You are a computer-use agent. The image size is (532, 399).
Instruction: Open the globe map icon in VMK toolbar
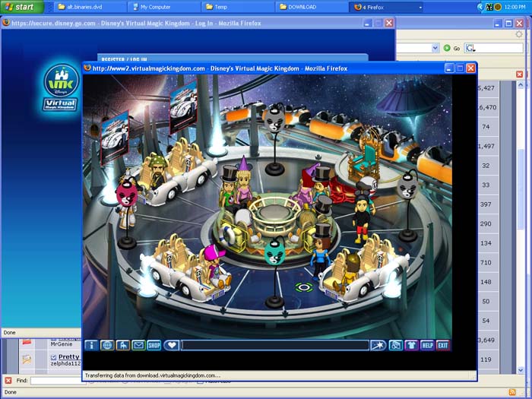[107, 345]
